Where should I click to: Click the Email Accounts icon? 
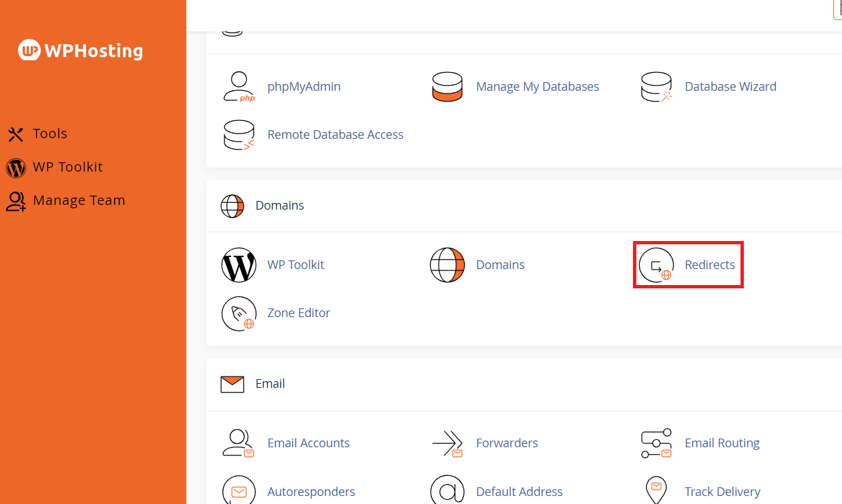click(238, 443)
